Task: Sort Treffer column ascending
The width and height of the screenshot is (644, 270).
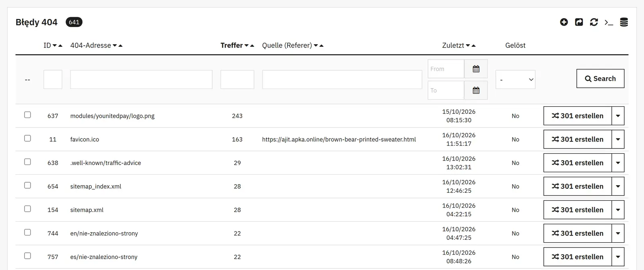Action: point(252,45)
